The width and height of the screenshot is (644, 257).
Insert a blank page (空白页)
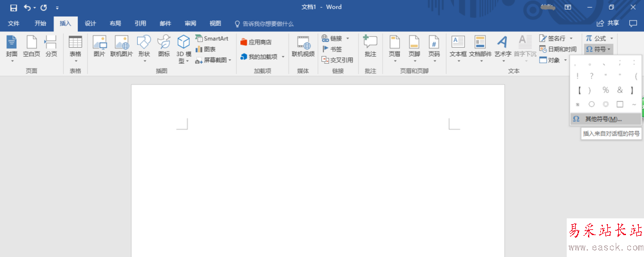point(31,46)
